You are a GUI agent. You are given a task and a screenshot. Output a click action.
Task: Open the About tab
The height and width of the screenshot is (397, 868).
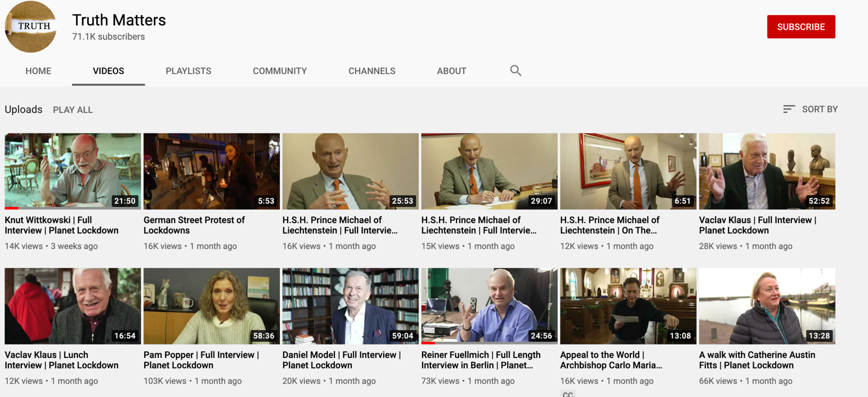click(x=451, y=71)
